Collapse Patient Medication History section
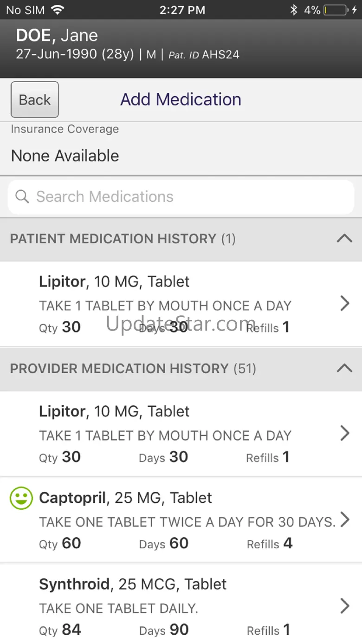The height and width of the screenshot is (644, 362). tap(344, 239)
